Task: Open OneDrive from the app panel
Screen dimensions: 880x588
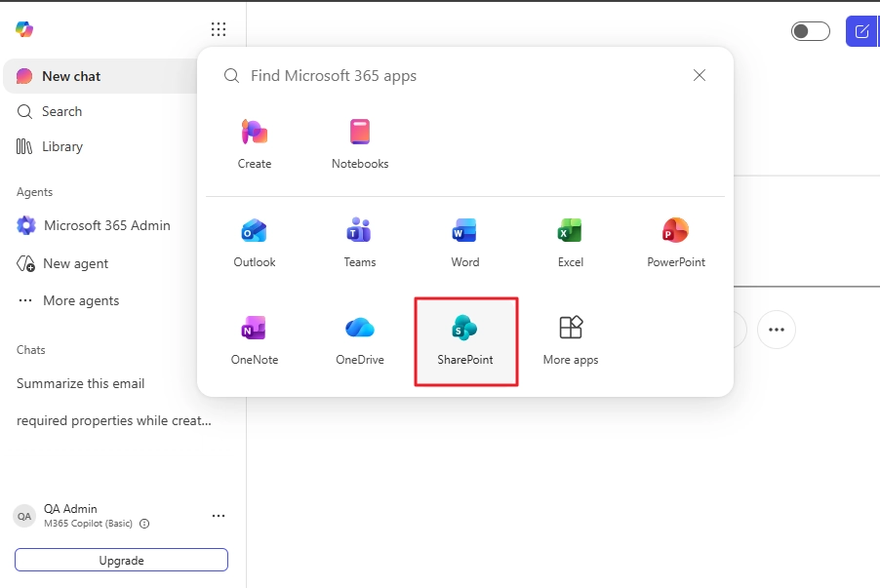Action: click(x=360, y=341)
